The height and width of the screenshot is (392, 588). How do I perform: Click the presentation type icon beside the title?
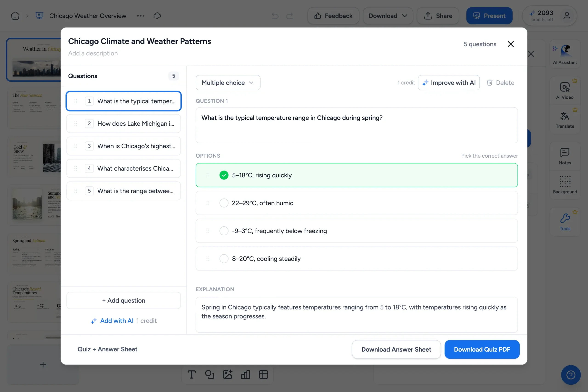tap(40, 16)
